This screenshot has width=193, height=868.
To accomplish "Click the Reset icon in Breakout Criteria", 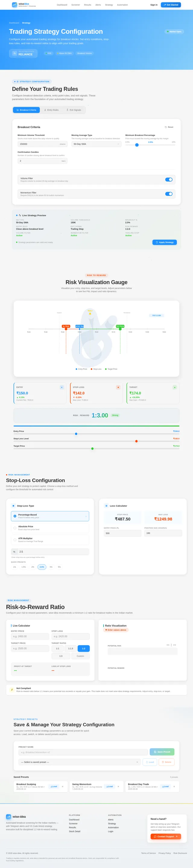I will coord(166,127).
